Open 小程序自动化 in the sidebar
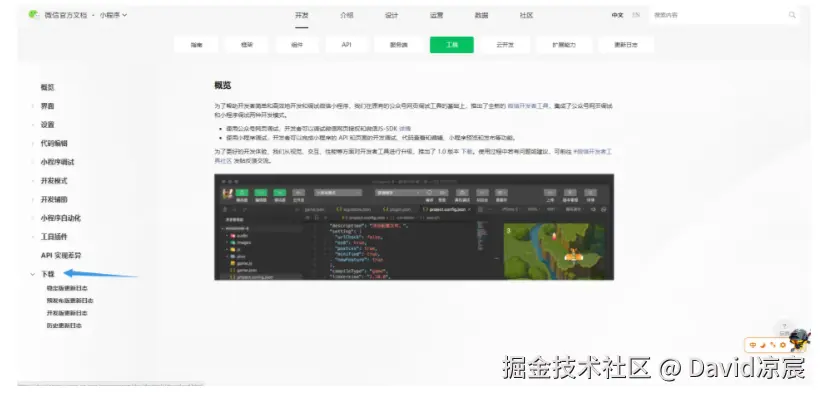This screenshot has width=820, height=396. tap(61, 218)
